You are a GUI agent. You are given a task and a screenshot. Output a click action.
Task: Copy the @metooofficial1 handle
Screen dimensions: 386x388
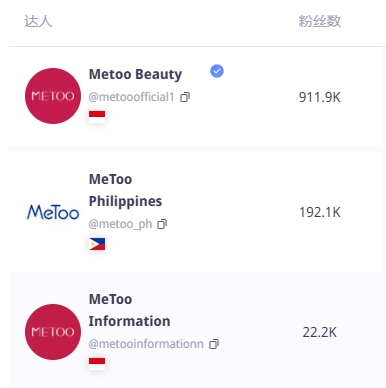pyautogui.click(x=185, y=97)
